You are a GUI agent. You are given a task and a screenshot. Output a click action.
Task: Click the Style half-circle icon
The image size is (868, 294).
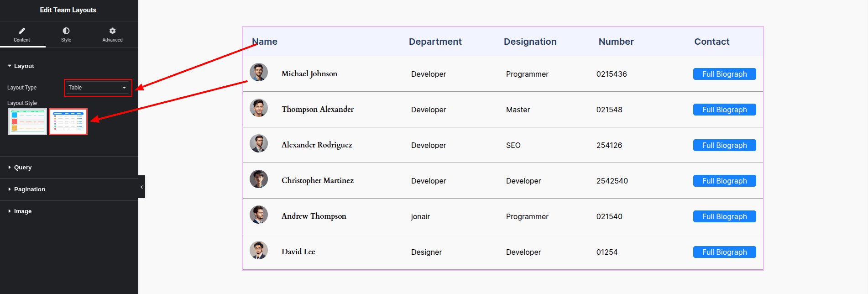pyautogui.click(x=66, y=31)
